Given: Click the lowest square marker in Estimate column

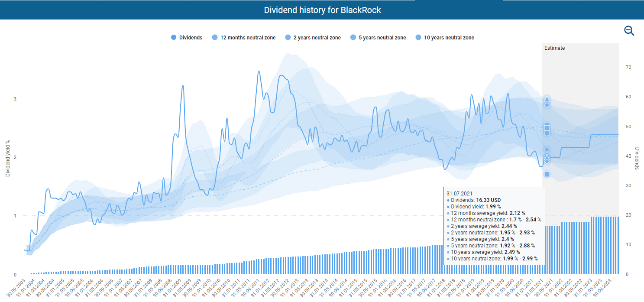Looking at the screenshot, I should click(547, 174).
